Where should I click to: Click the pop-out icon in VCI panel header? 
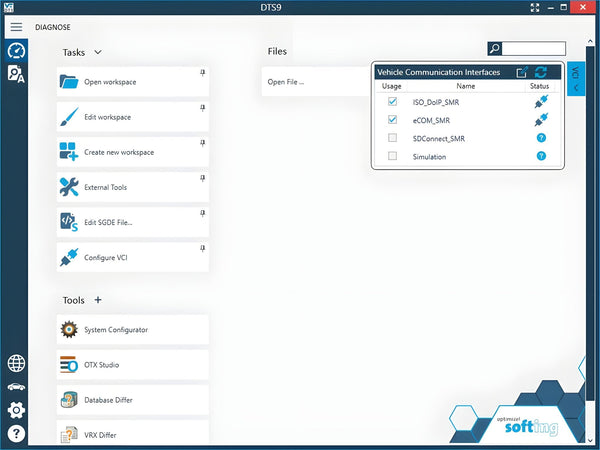(x=522, y=72)
